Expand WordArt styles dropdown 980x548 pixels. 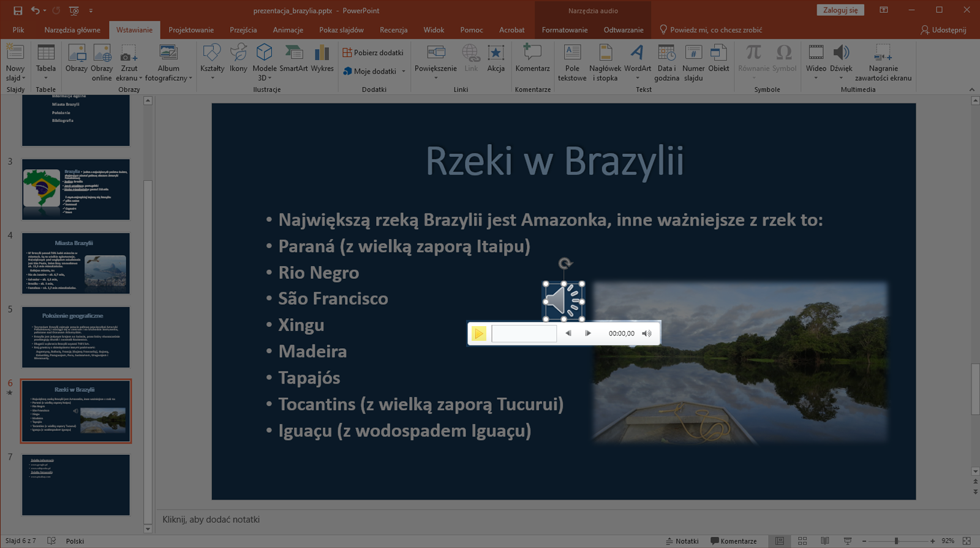pos(637,78)
